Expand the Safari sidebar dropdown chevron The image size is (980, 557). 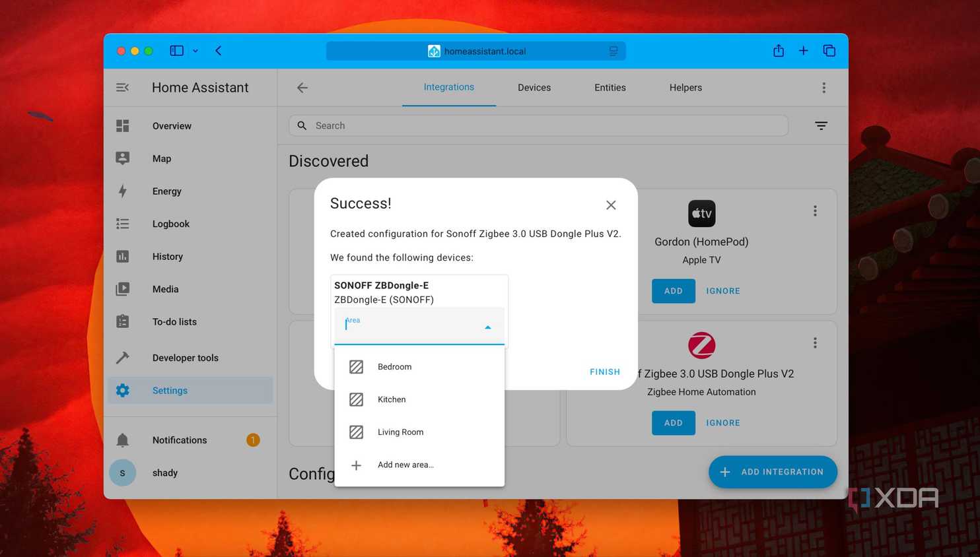coord(195,51)
